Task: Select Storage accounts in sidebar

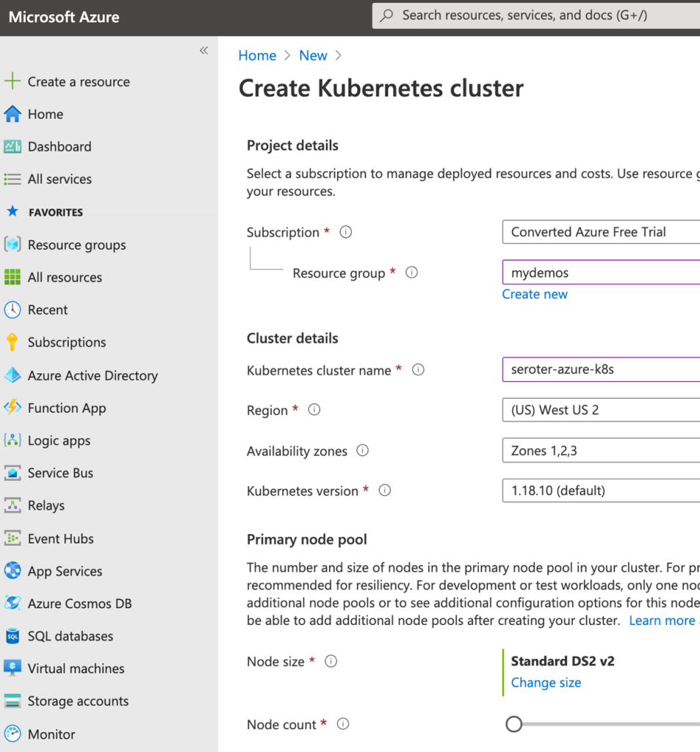Action: [78, 701]
